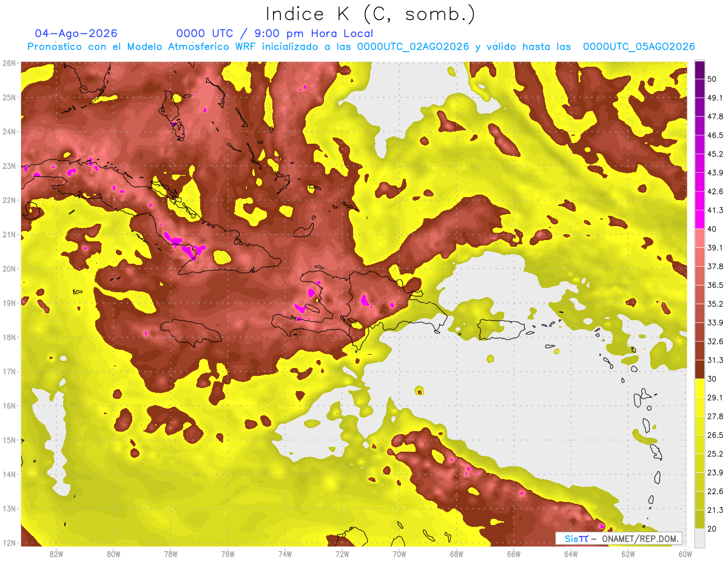Screen dimensions: 728x562
Task: Pick the dark brown colorbar segment above 30
Action: click(699, 370)
